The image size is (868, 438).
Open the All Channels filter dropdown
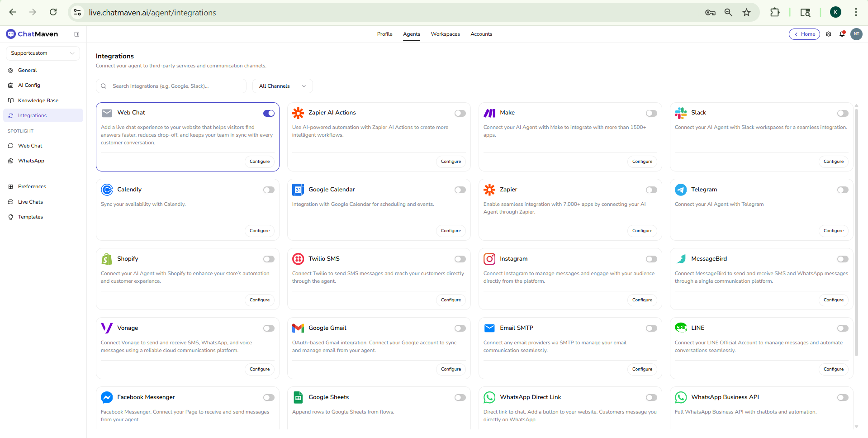coord(282,86)
